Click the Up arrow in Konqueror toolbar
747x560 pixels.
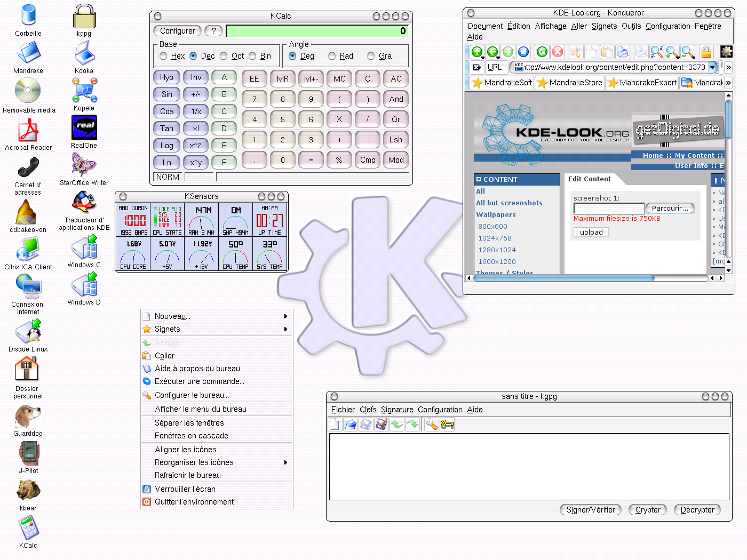(x=477, y=52)
